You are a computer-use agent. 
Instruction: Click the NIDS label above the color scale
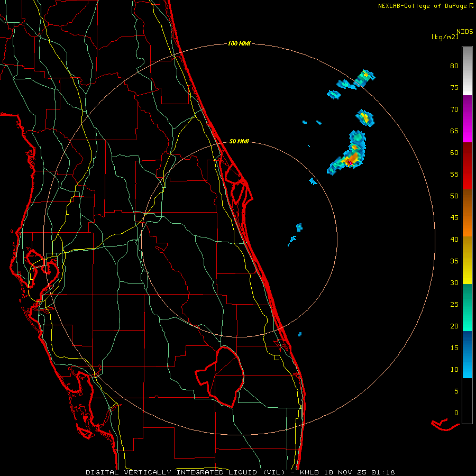pyautogui.click(x=465, y=32)
